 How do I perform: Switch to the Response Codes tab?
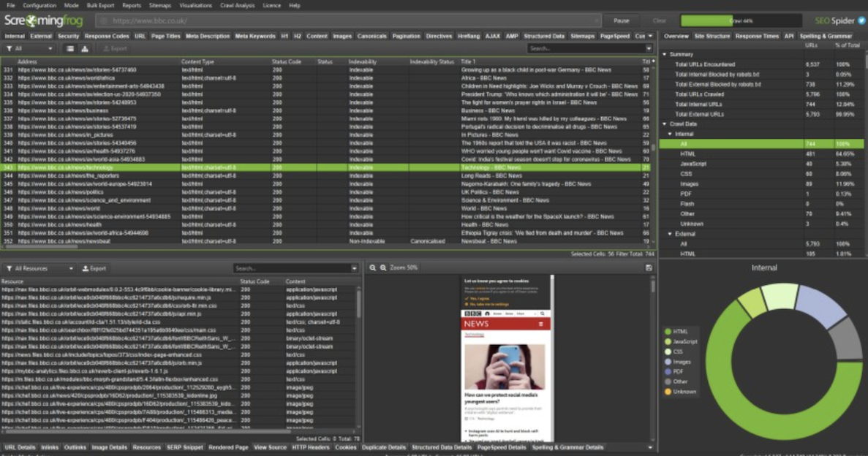pos(107,36)
